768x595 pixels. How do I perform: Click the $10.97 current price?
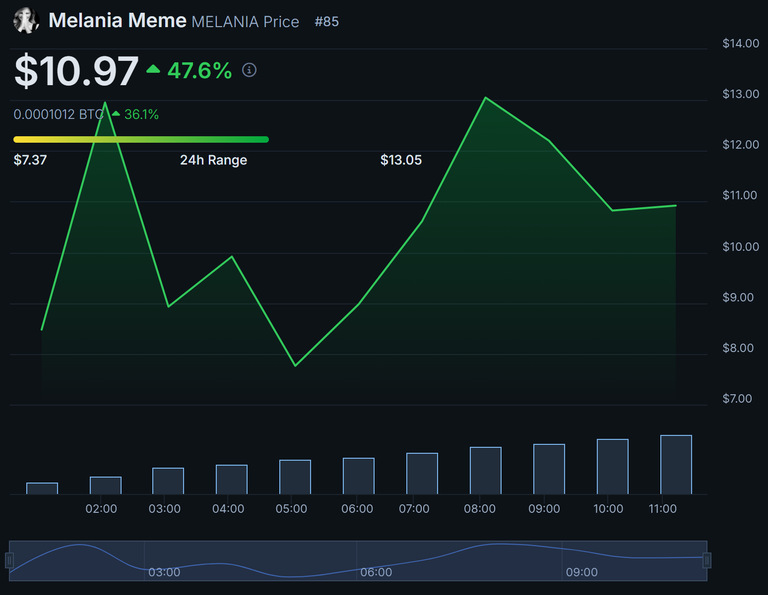point(76,71)
